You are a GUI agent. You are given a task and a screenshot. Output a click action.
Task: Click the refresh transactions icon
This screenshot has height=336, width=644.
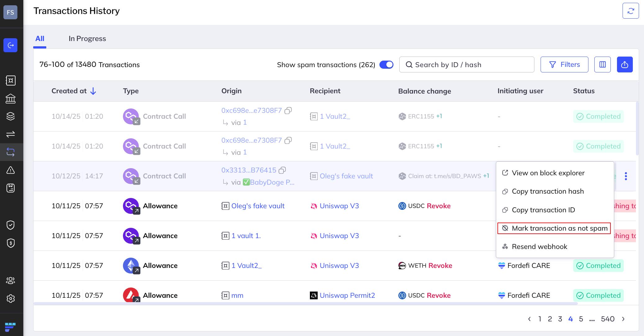point(630,11)
